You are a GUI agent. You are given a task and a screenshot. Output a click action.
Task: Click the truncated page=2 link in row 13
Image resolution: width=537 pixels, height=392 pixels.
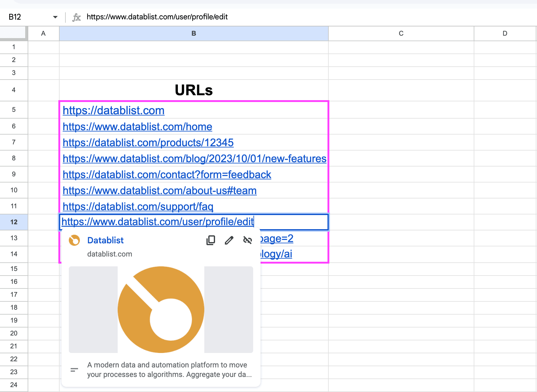click(276, 238)
